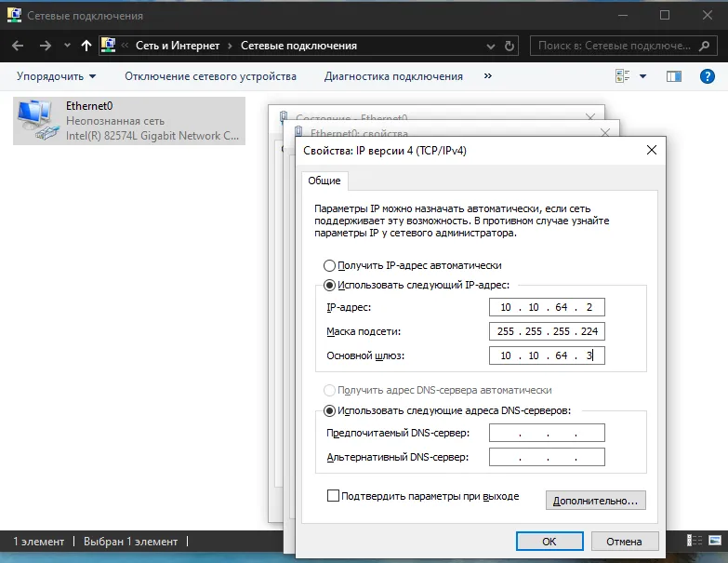Switch to large icons status bar icon
The width and height of the screenshot is (728, 563).
tap(715, 541)
